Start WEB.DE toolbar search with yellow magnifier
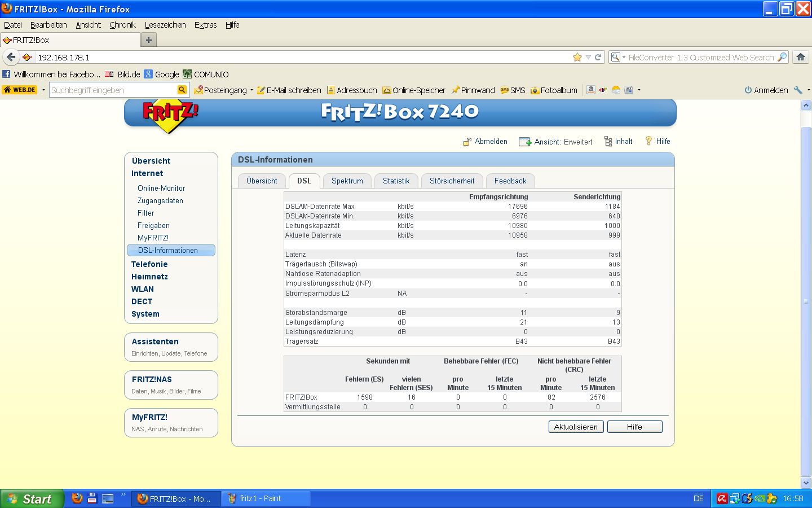Screen dimensions: 812x508 tap(182, 90)
